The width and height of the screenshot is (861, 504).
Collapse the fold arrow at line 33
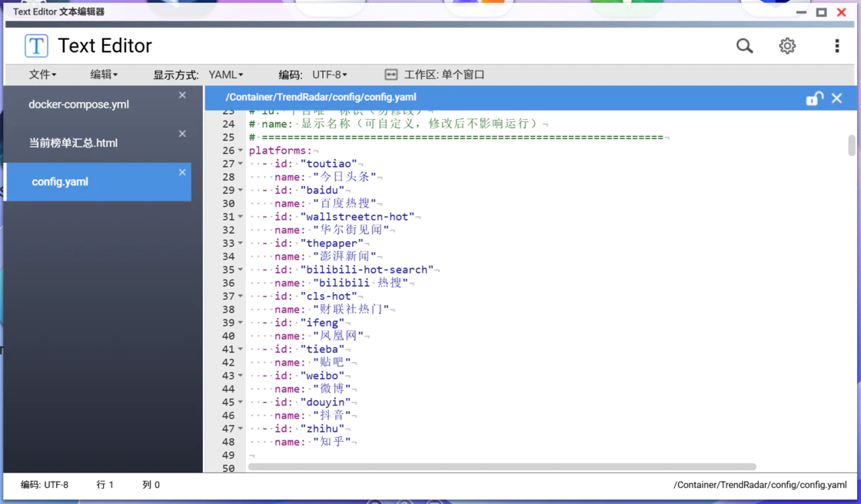tap(241, 244)
